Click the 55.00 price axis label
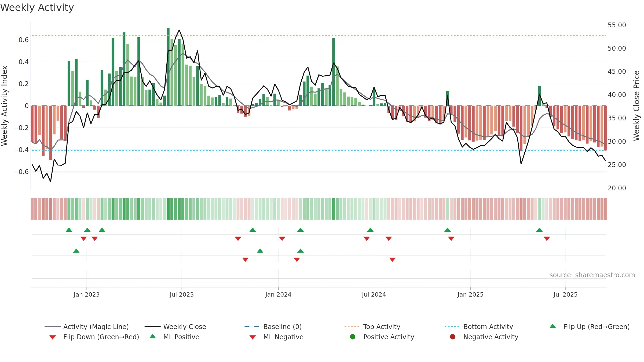 tap(617, 25)
